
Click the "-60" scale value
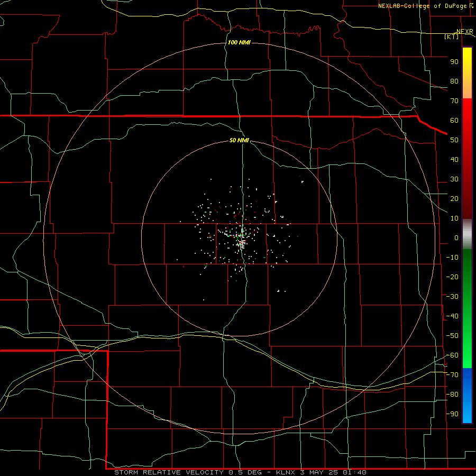pos(452,355)
